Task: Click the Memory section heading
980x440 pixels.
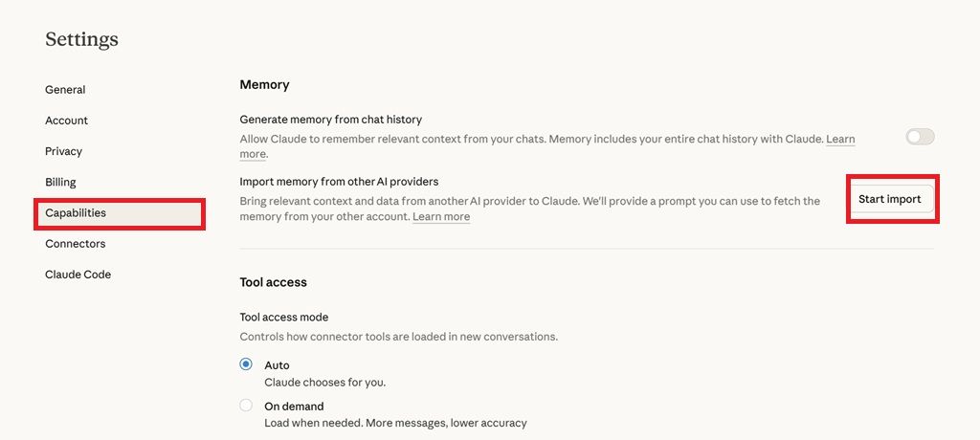Action: pos(264,85)
